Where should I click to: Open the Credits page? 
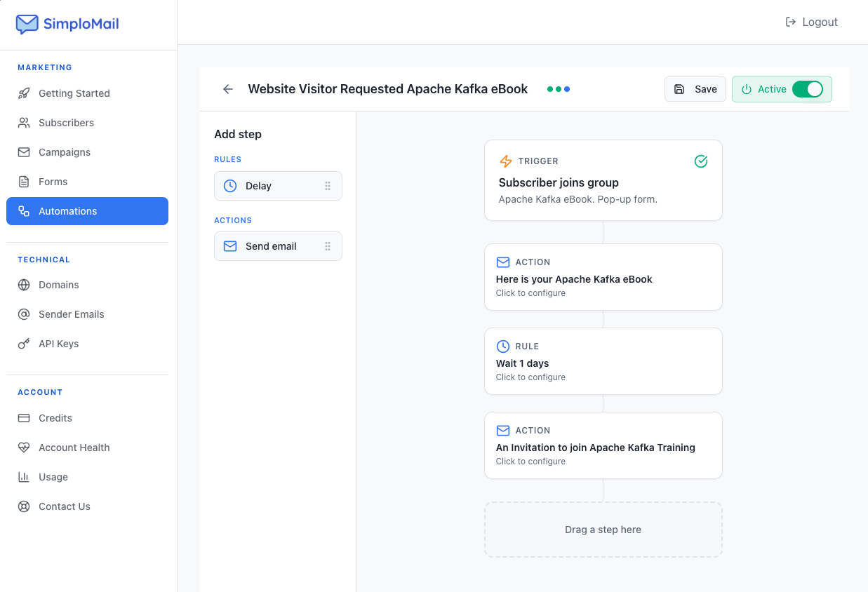point(87,418)
